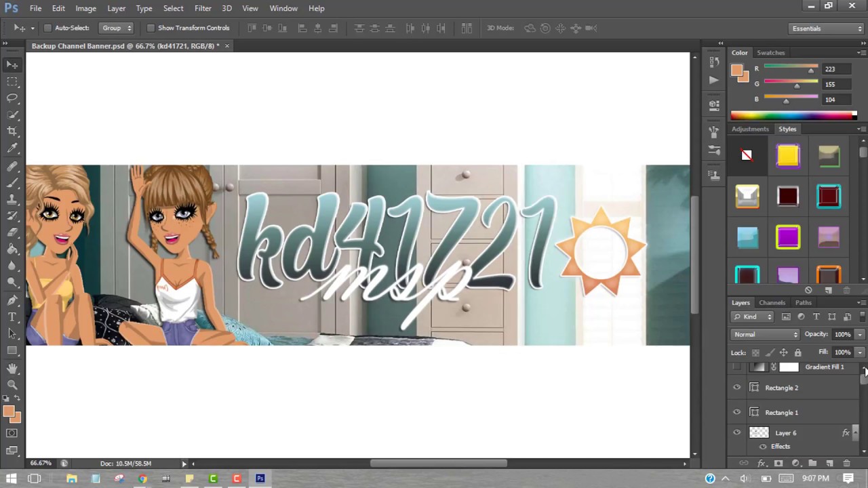Image resolution: width=868 pixels, height=488 pixels.
Task: Hide the Rectangle 1 layer
Action: [737, 412]
